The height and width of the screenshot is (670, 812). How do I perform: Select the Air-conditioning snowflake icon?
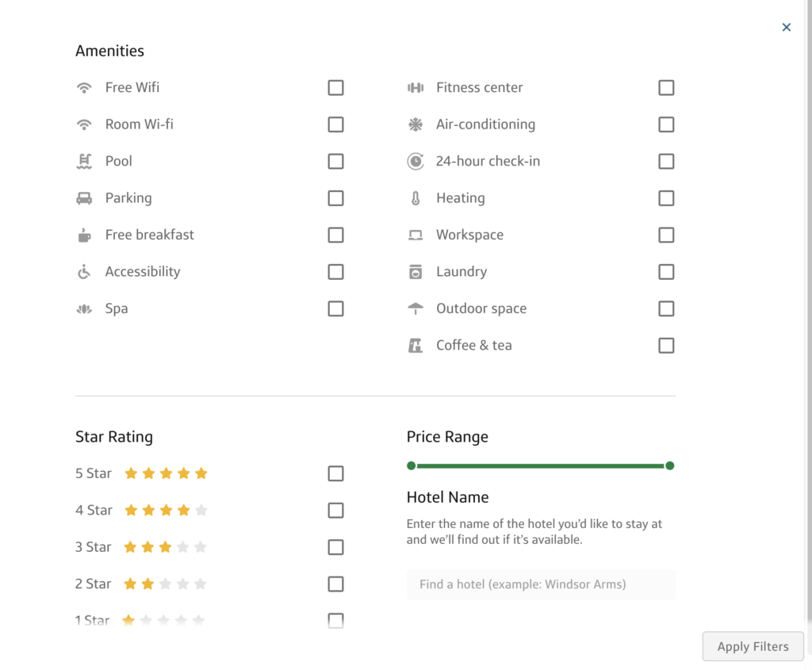[x=416, y=124]
